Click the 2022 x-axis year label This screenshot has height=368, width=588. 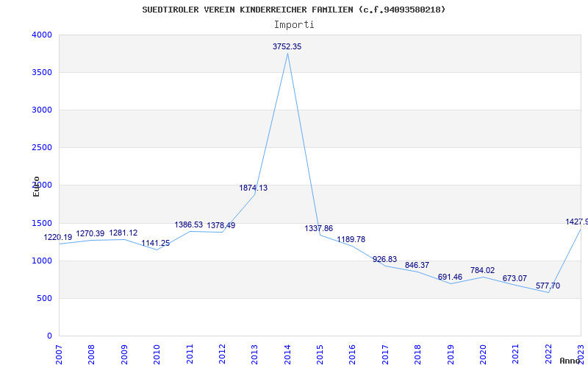point(548,354)
